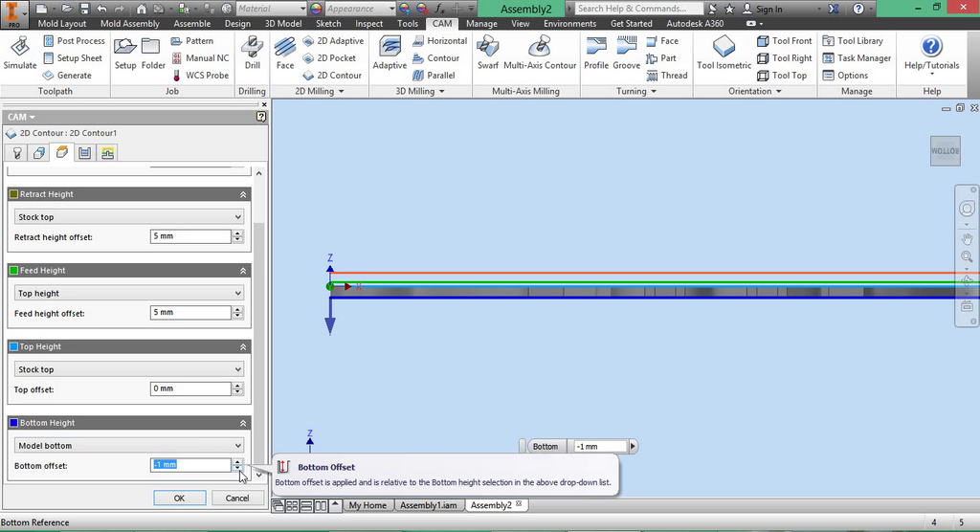The height and width of the screenshot is (532, 980).
Task: Open the Assemble ribbon tab
Action: (x=191, y=24)
